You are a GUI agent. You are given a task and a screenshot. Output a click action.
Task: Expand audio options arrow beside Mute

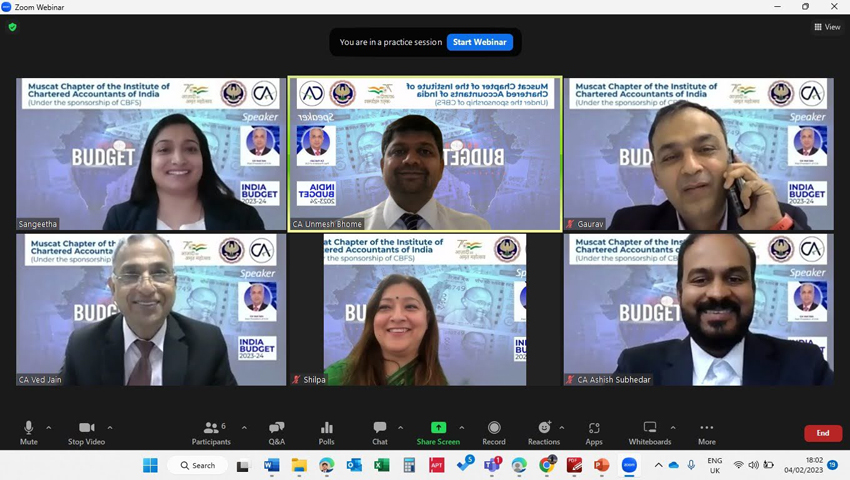pyautogui.click(x=49, y=428)
